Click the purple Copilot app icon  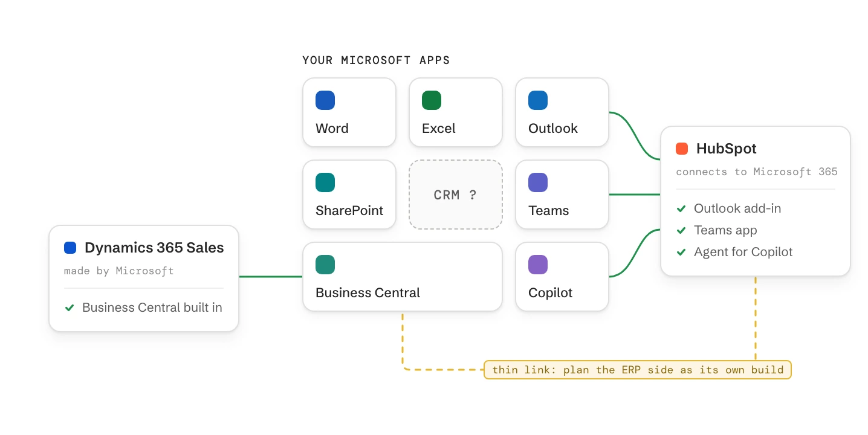[538, 265]
